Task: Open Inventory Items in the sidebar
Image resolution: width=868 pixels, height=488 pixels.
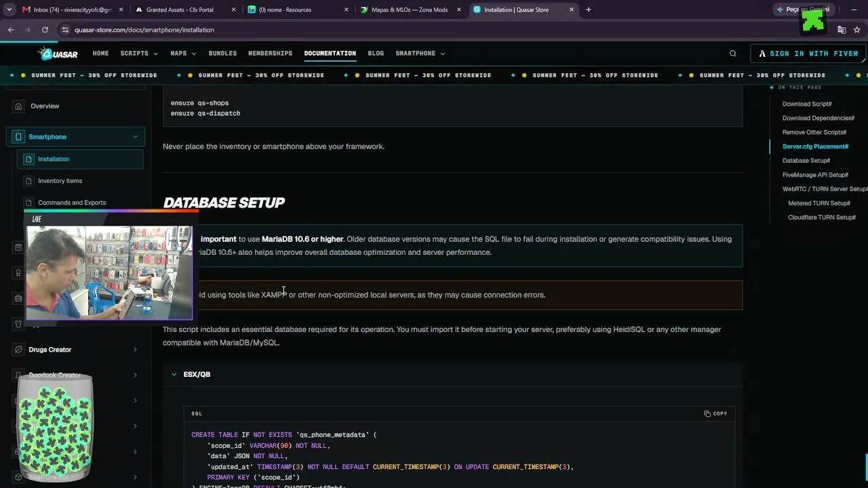Action: point(60,181)
